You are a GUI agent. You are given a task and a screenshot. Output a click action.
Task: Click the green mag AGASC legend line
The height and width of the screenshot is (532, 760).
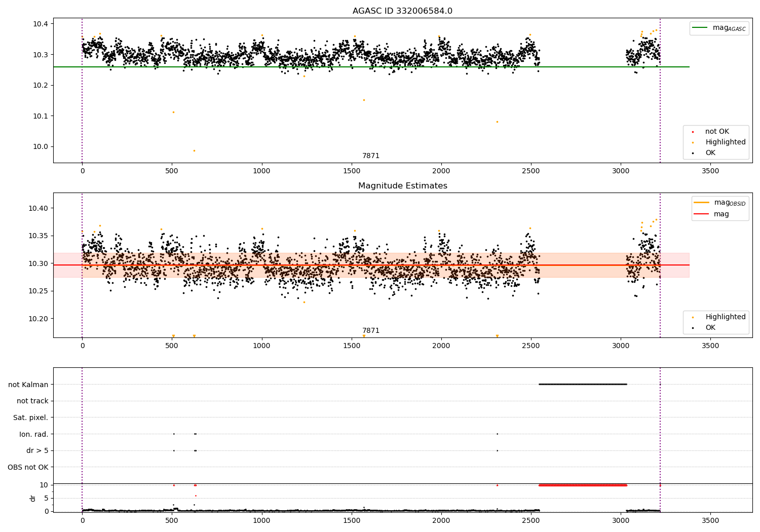700,28
